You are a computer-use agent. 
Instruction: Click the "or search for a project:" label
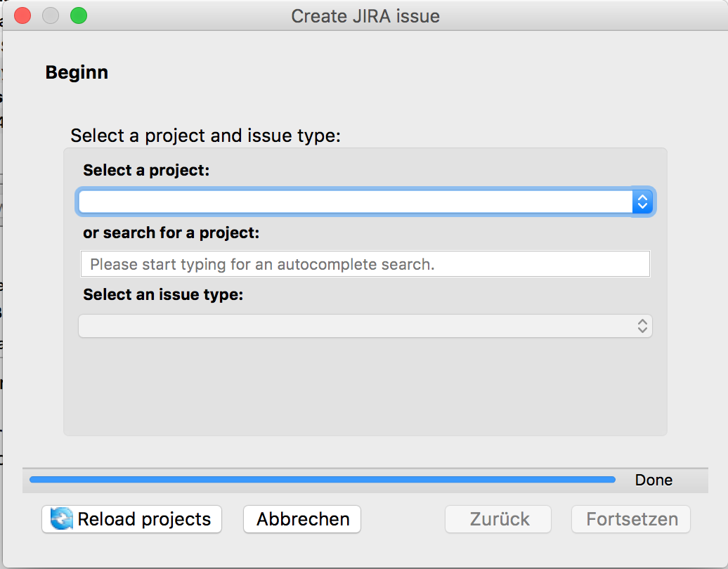(171, 233)
